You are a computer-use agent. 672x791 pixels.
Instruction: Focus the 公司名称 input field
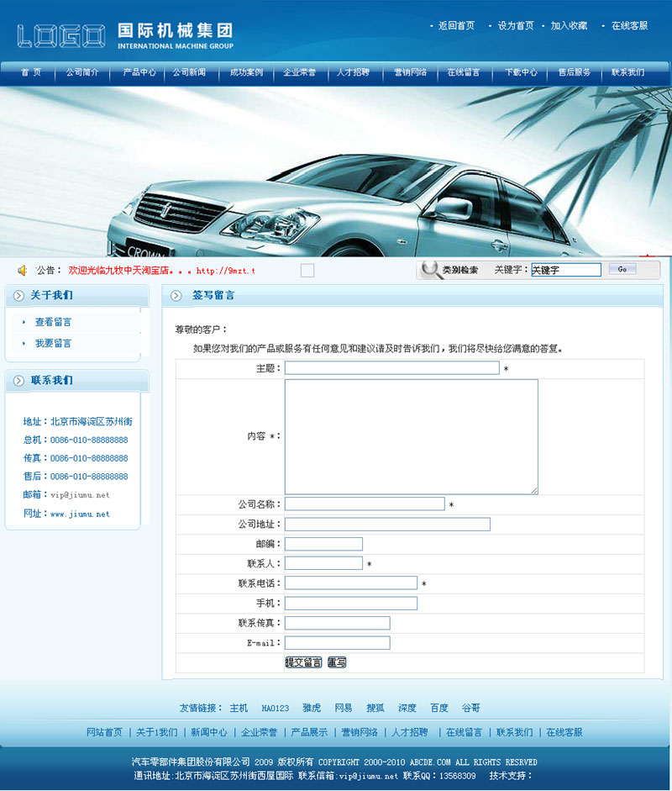pos(365,504)
